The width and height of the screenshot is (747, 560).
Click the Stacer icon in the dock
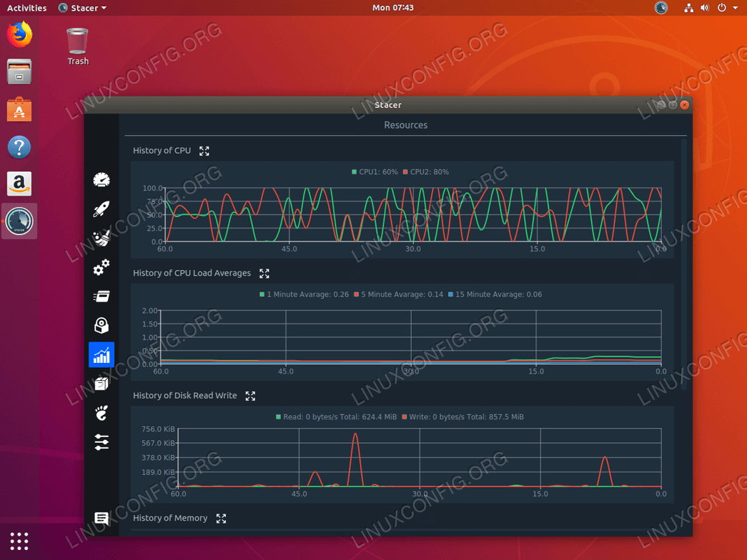point(19,221)
